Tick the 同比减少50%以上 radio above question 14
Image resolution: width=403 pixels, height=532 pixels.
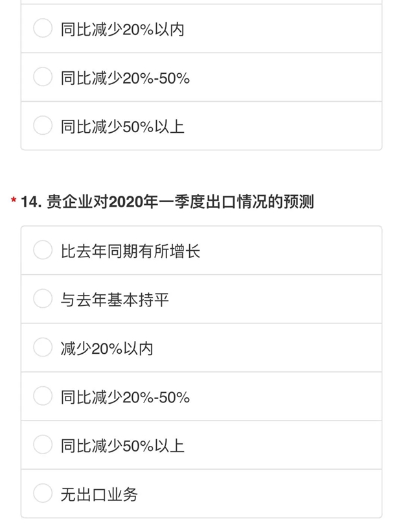43,125
